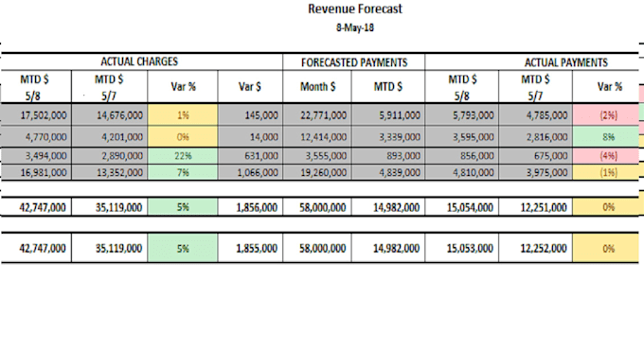Screen dimensions: 644x350
Task: Select cell with value 22,771,000
Action: (317, 115)
